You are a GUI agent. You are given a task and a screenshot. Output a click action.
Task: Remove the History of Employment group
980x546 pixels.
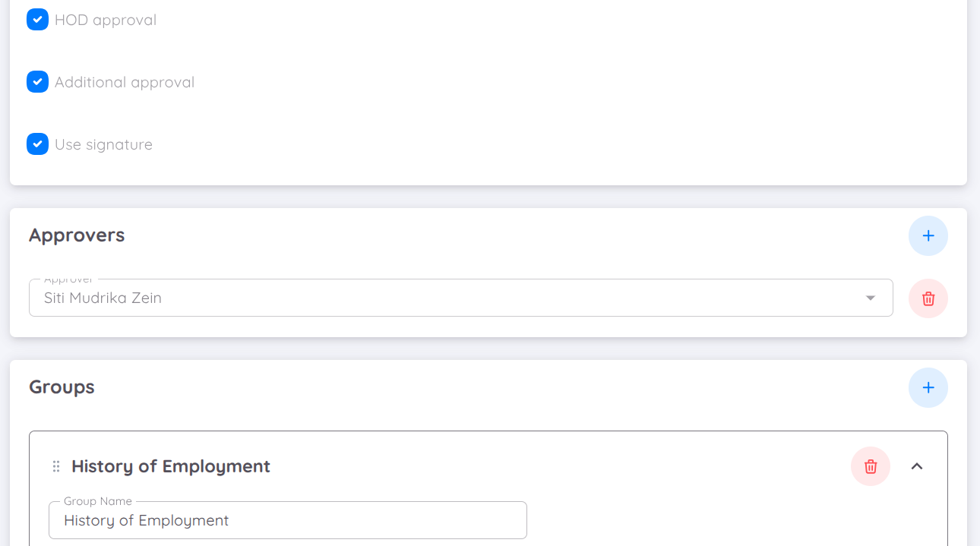pos(870,466)
